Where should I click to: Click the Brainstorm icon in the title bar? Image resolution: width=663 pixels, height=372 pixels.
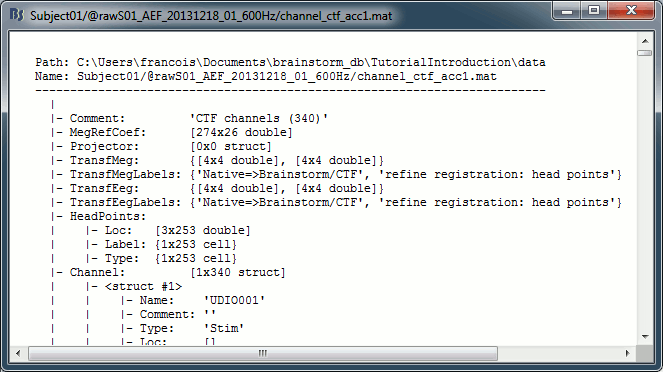click(16, 15)
